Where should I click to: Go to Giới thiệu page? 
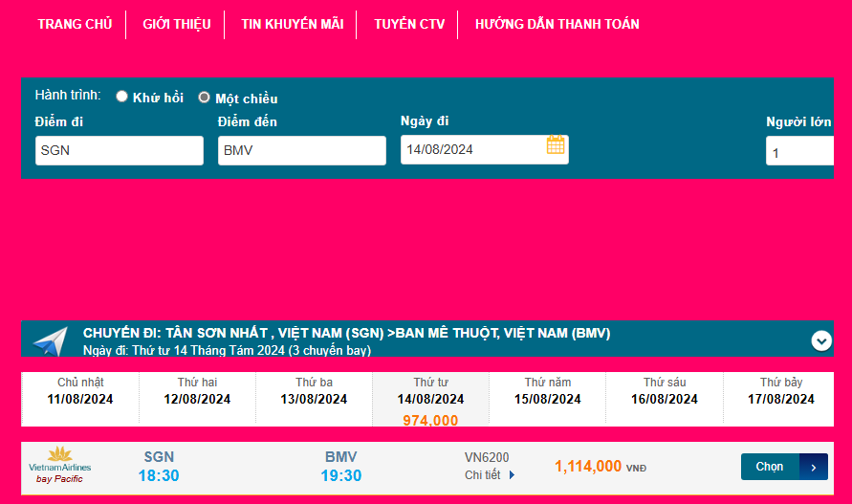177,24
